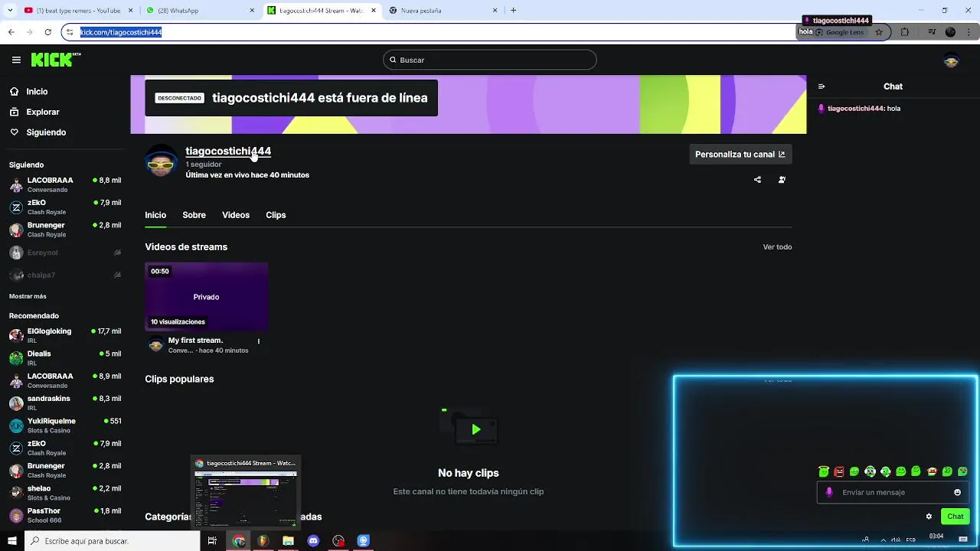This screenshot has height=551, width=980.
Task: Click My first stream. video title
Action: (195, 341)
